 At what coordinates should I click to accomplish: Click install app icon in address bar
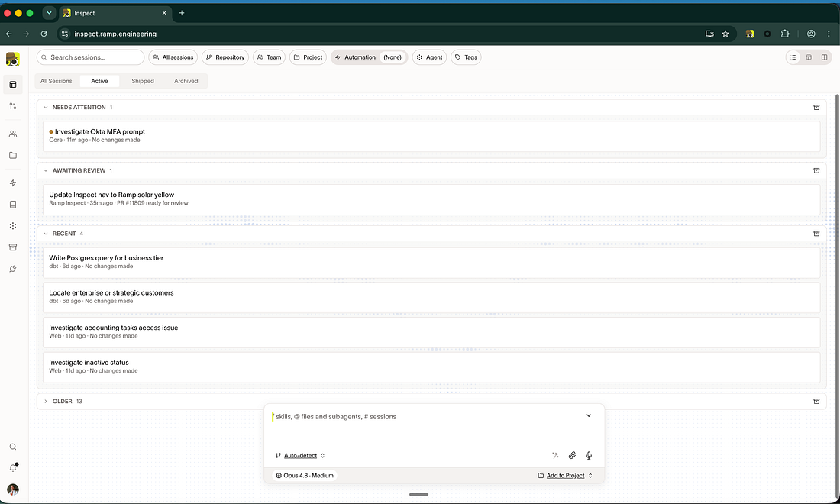[709, 34]
